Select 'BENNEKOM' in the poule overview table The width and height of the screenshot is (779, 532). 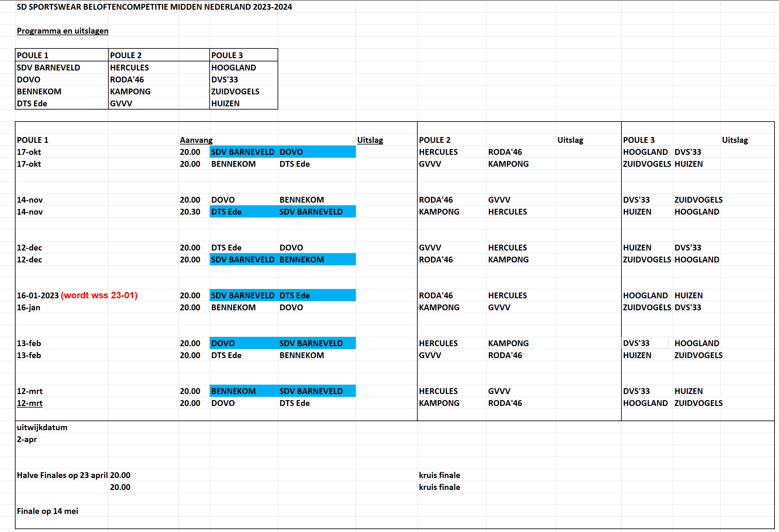pyautogui.click(x=39, y=91)
